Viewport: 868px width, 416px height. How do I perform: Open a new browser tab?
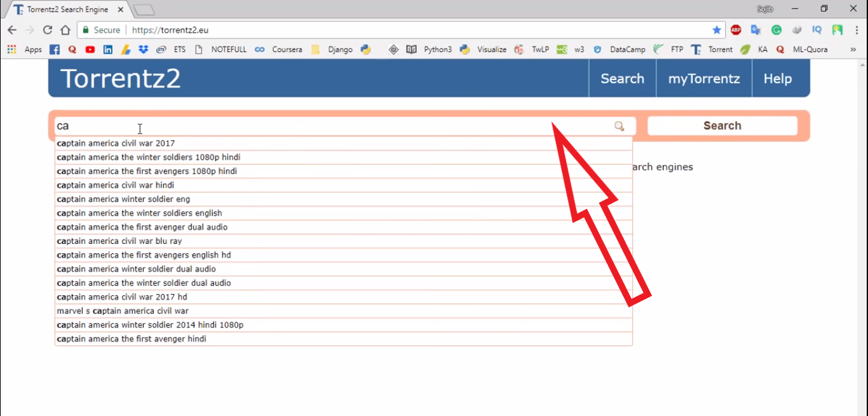click(145, 10)
